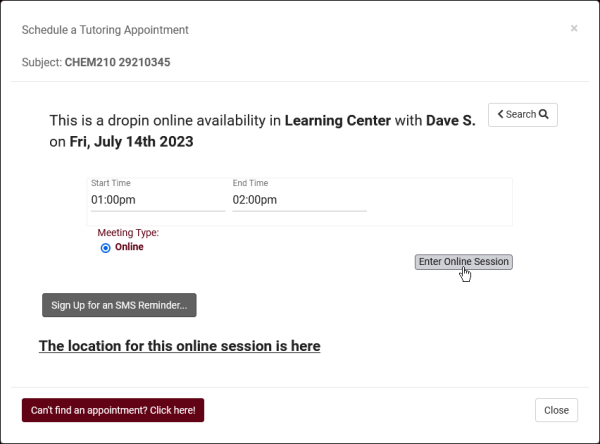The height and width of the screenshot is (444, 600).
Task: Click the Meeting Type label
Action: (128, 233)
